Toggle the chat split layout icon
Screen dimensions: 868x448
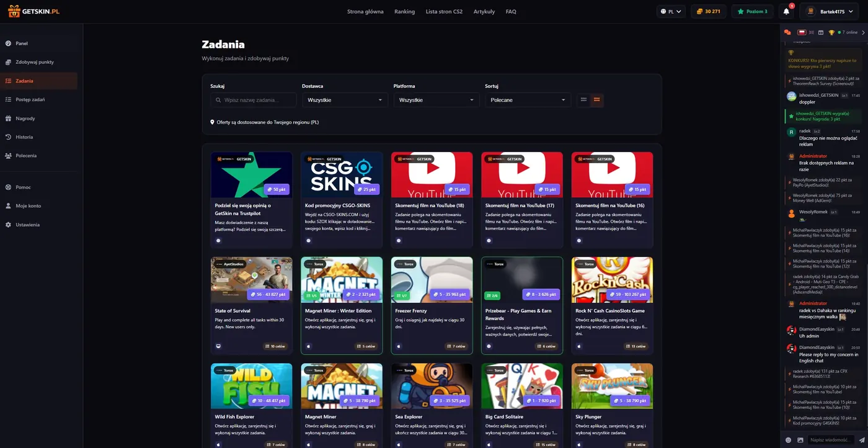coord(821,32)
